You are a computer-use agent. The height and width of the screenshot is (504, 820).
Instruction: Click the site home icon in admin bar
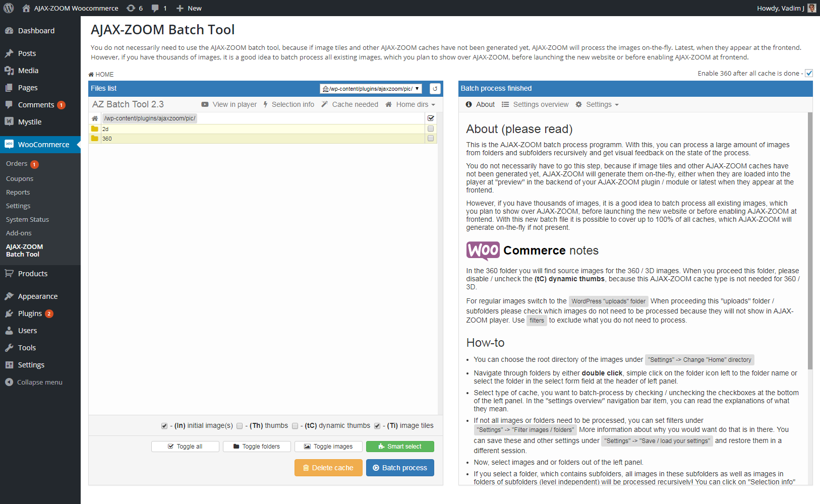[x=26, y=8]
